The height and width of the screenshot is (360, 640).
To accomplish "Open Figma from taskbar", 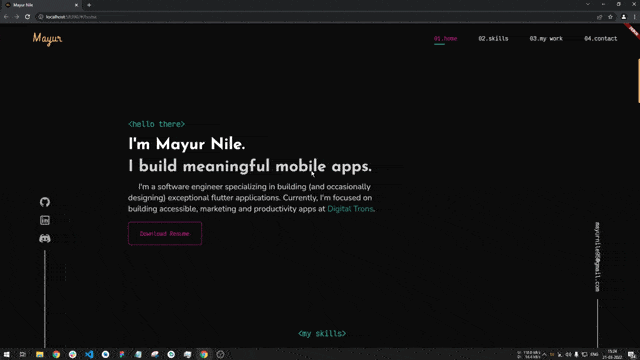I will (x=122, y=354).
